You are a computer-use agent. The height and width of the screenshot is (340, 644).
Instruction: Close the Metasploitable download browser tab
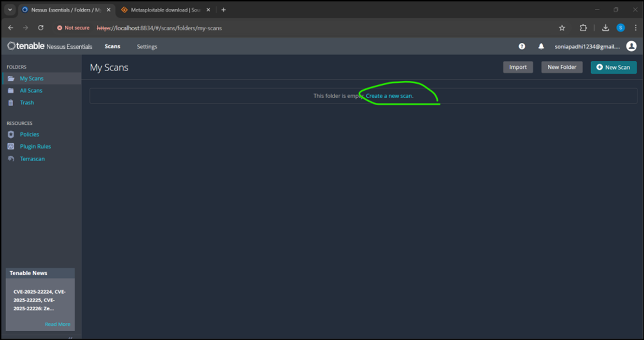tap(208, 10)
